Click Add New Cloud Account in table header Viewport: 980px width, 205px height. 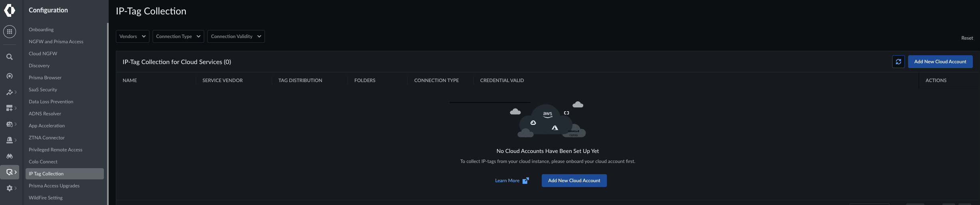pyautogui.click(x=940, y=62)
